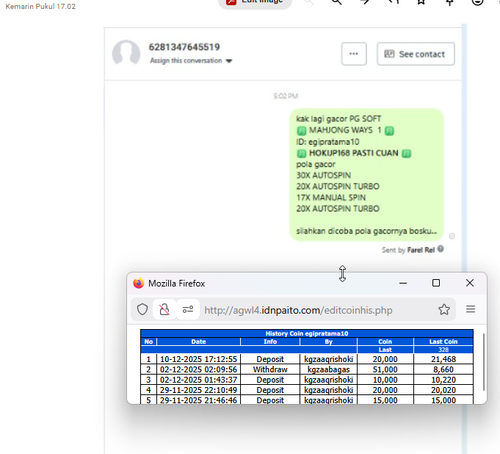Image resolution: width=500 pixels, height=454 pixels.
Task: Click the phone number 6281347645519 heading
Action: (184, 47)
